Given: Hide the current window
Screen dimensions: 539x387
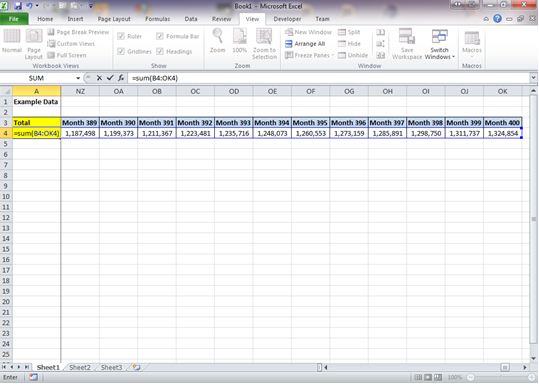Looking at the screenshot, I should tap(349, 44).
